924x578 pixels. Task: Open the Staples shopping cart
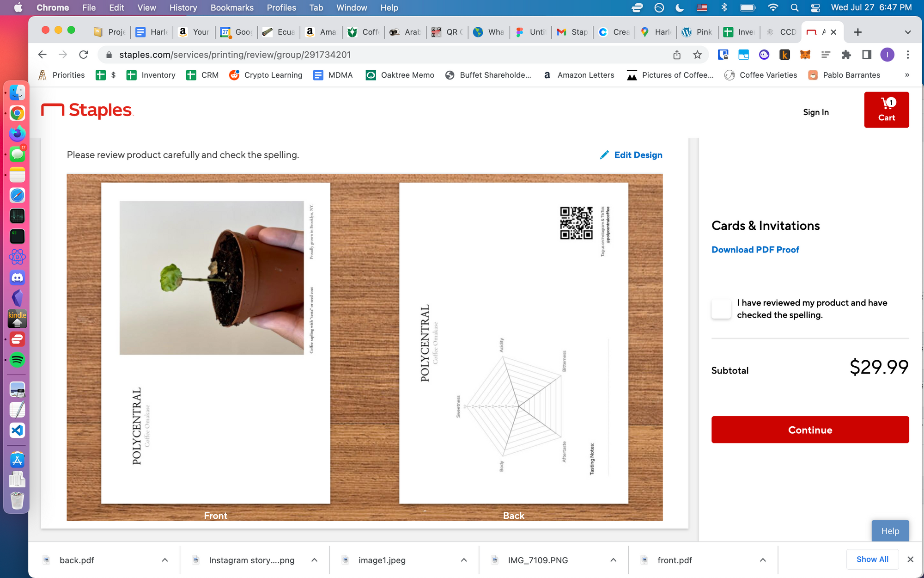[x=886, y=110]
